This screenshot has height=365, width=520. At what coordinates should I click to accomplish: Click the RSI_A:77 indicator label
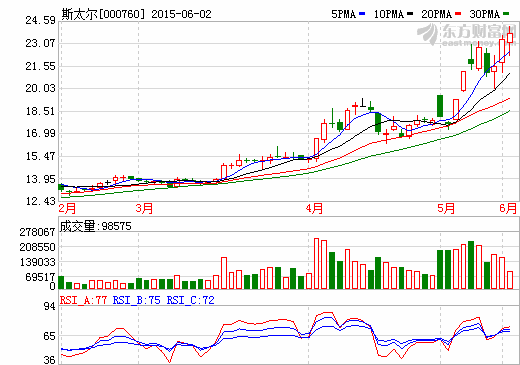(83, 300)
